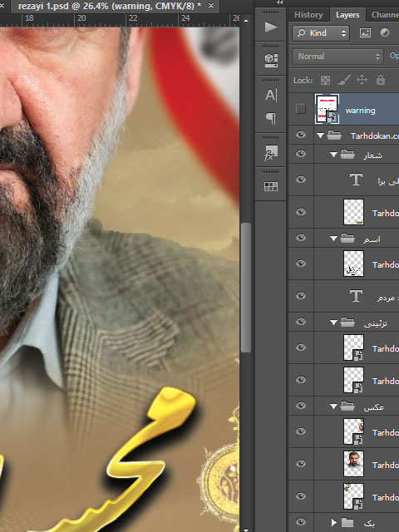The image size is (399, 532).
Task: Select the Layers tab
Action: pos(347,15)
